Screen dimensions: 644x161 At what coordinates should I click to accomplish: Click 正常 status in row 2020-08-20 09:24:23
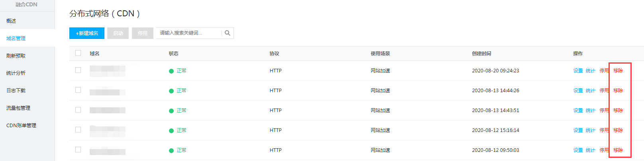(181, 71)
